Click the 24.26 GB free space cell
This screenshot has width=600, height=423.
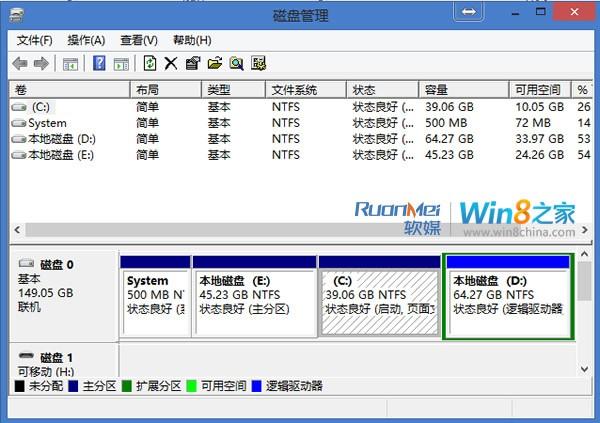[540, 155]
